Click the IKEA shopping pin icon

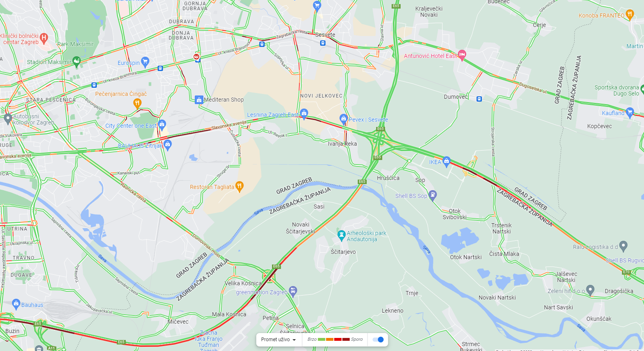(446, 161)
